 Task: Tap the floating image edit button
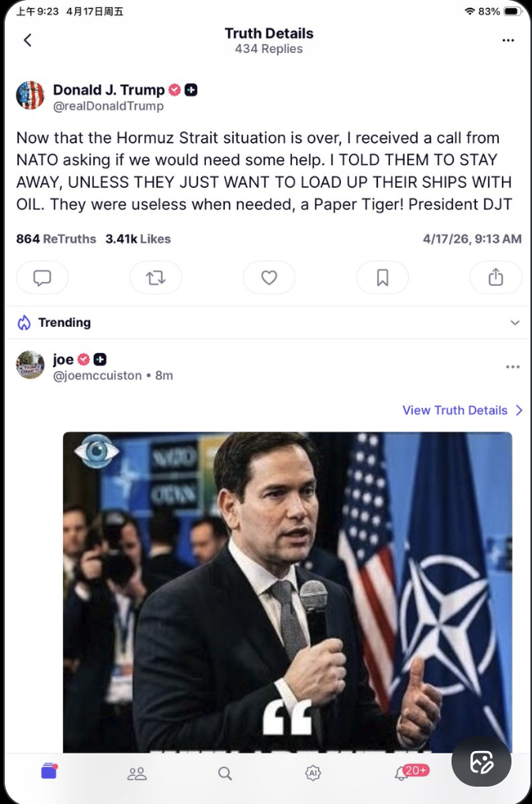(481, 761)
